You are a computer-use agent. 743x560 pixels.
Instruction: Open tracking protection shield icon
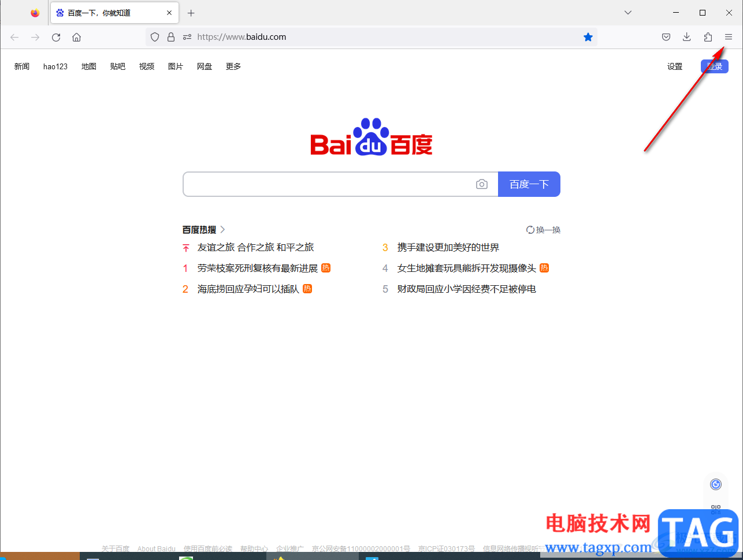pos(155,37)
